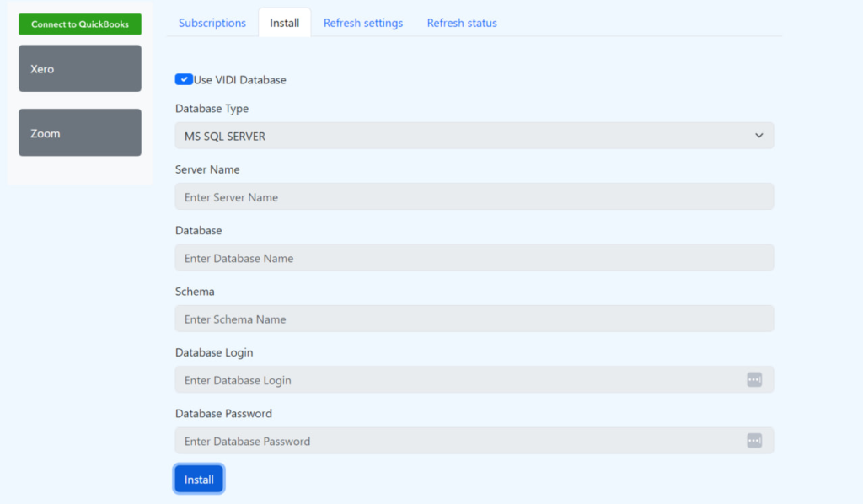Screen dimensions: 863x504
Task: Click the autofill icon in Database Login field
Action: (x=754, y=380)
